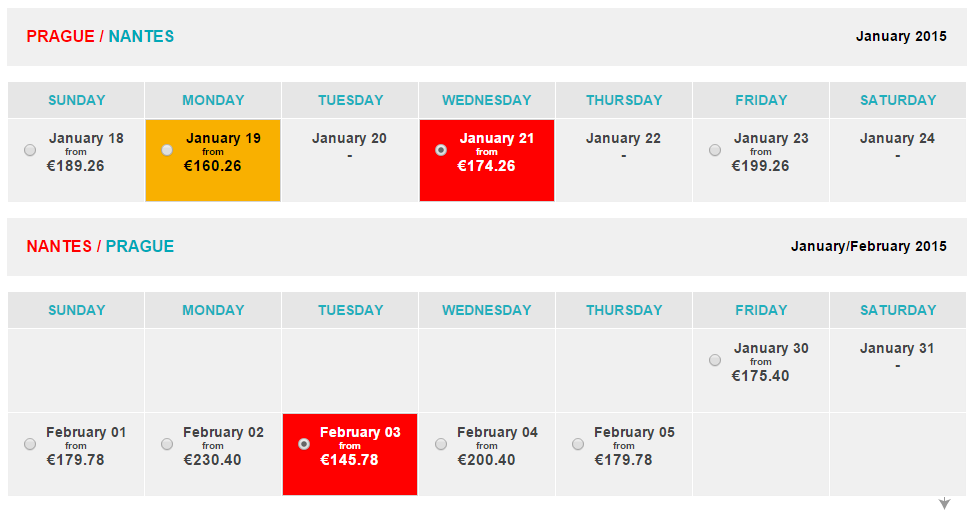Select the February 03 radio button in the red cell
The width and height of the screenshot is (977, 515).
pos(304,444)
